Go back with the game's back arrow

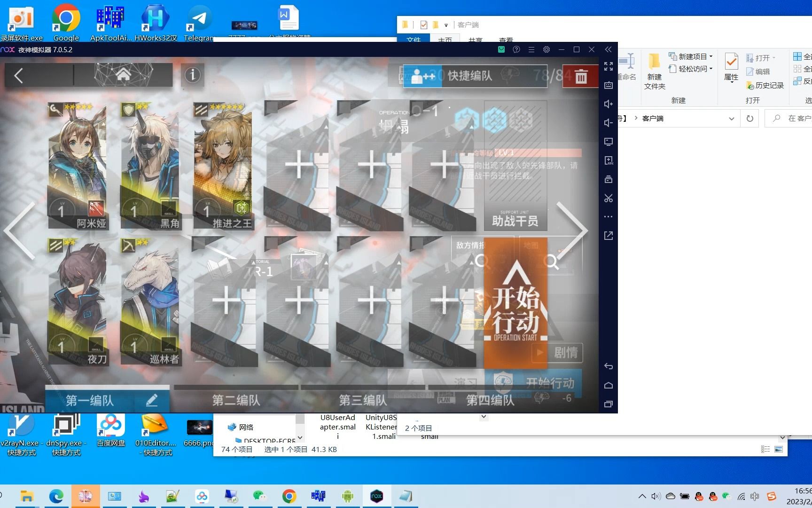19,75
